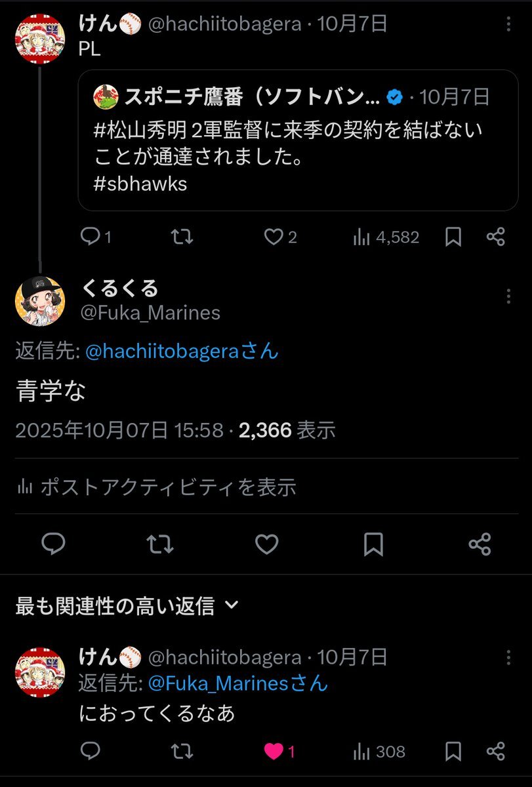This screenshot has width=532, height=787.
Task: Bookmark the におってくるなあ reply
Action: (x=453, y=752)
